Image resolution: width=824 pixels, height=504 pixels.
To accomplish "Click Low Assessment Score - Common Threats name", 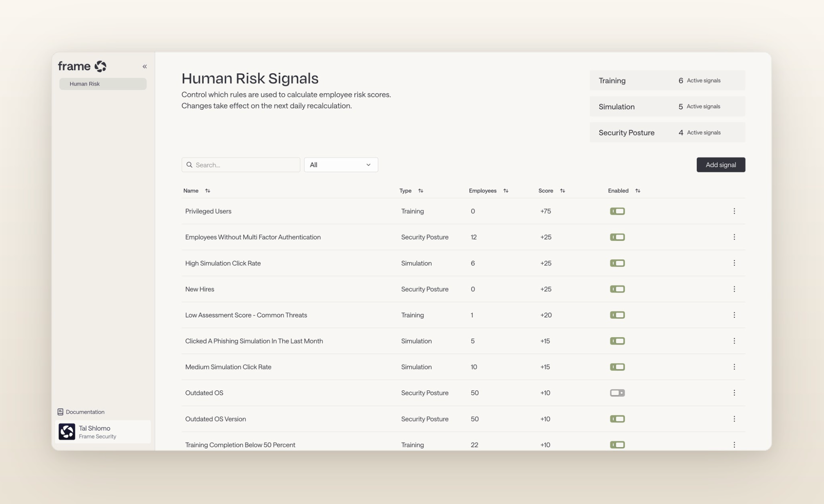I will pos(246,315).
